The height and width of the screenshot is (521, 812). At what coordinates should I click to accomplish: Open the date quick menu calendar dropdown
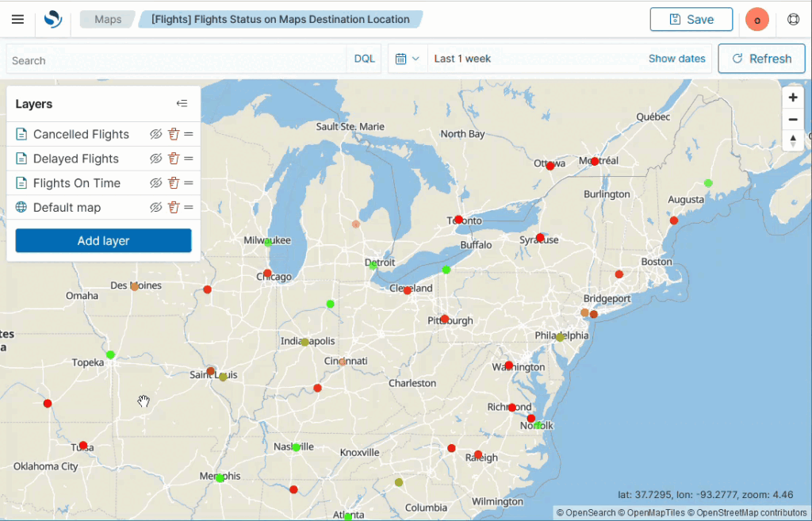408,59
